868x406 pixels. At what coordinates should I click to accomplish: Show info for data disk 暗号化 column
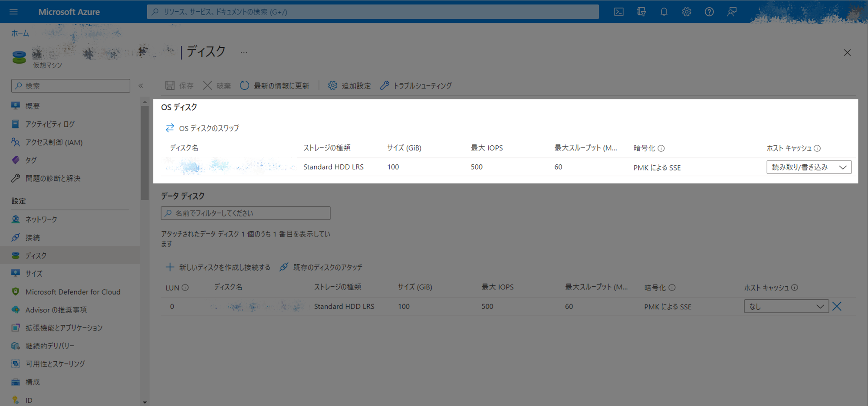[x=672, y=288]
